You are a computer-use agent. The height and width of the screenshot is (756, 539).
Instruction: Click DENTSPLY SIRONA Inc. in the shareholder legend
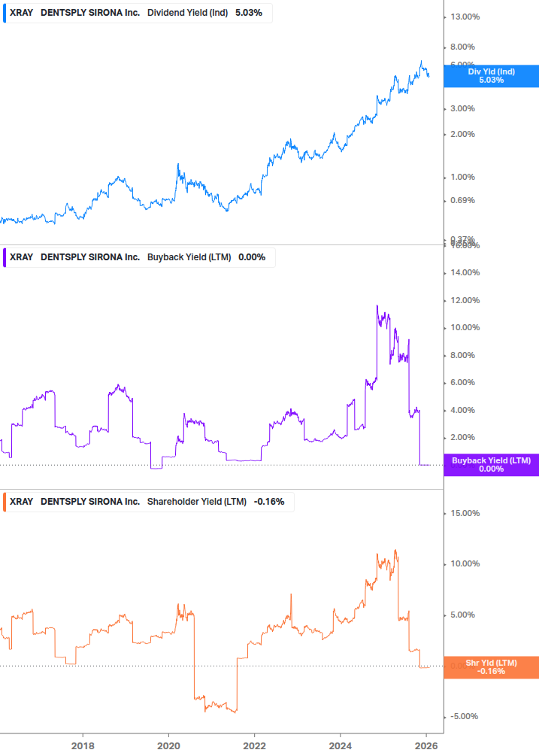point(90,502)
